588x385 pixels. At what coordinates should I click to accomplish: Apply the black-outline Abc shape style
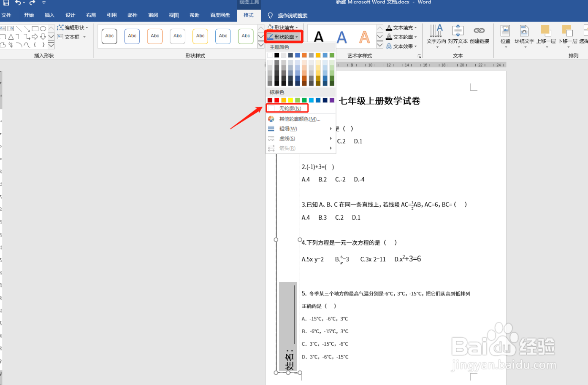point(109,36)
